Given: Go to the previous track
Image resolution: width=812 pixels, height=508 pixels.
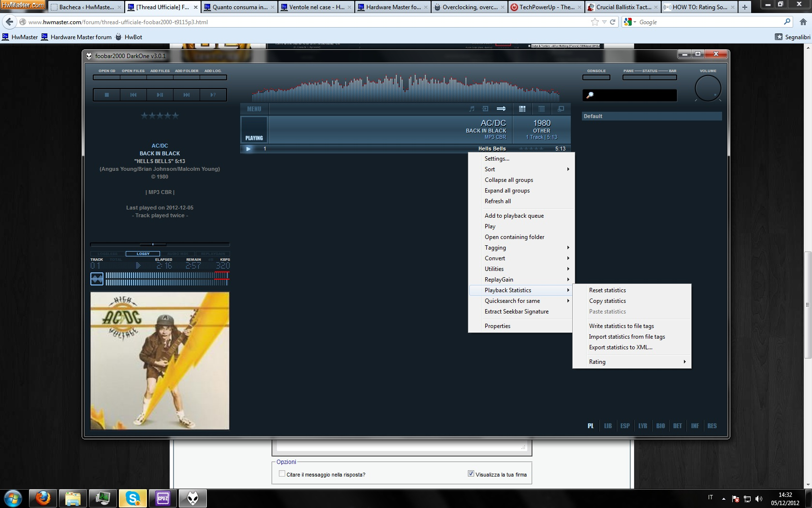Looking at the screenshot, I should tap(133, 95).
